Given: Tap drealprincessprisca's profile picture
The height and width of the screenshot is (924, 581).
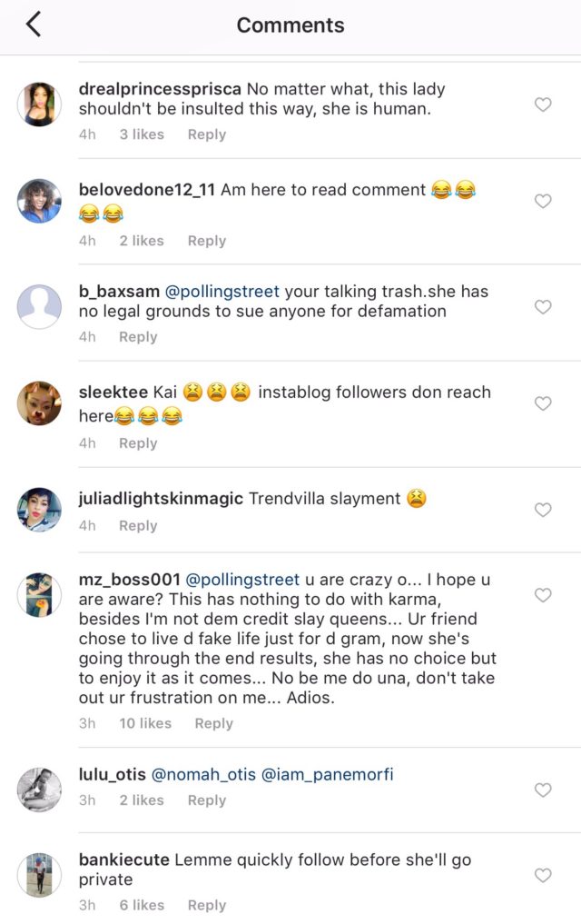Looking at the screenshot, I should tap(39, 103).
